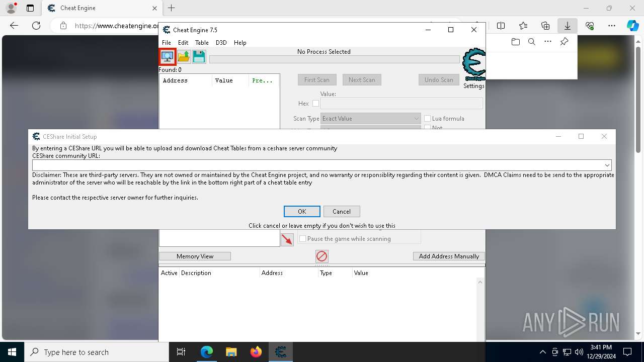Open the Scan Type dropdown
Viewport: 644px width, 362px height.
[371, 119]
